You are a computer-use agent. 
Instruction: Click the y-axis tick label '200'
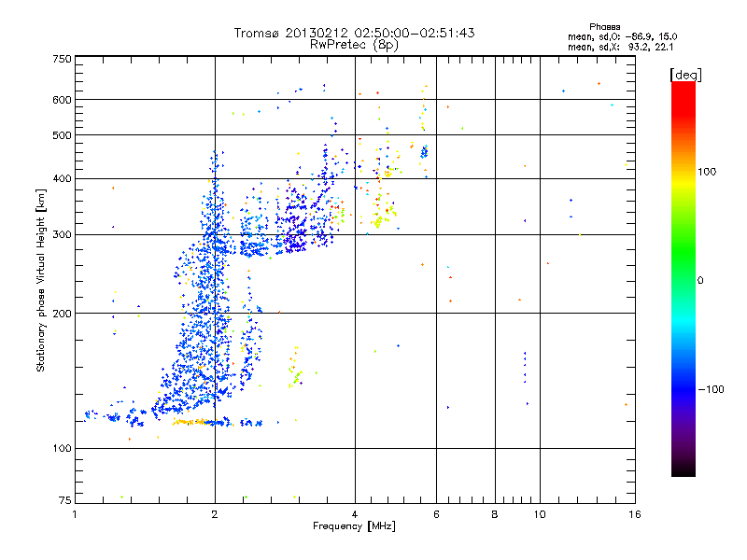click(62, 314)
